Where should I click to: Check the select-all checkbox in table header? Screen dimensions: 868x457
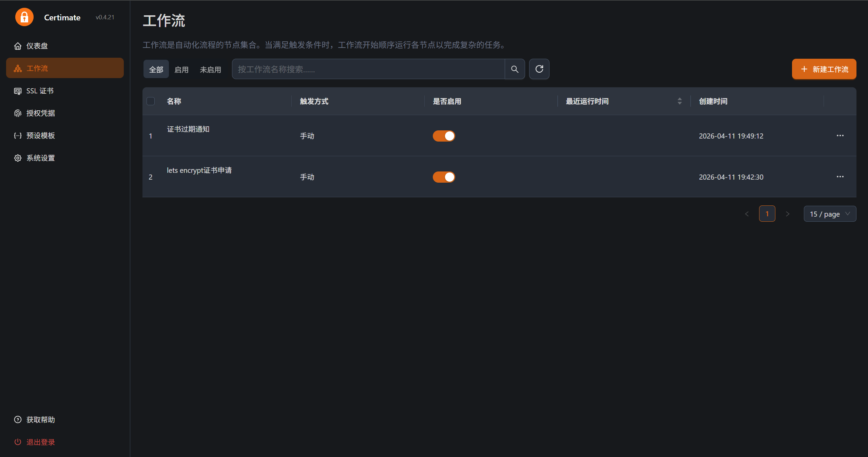pos(151,101)
